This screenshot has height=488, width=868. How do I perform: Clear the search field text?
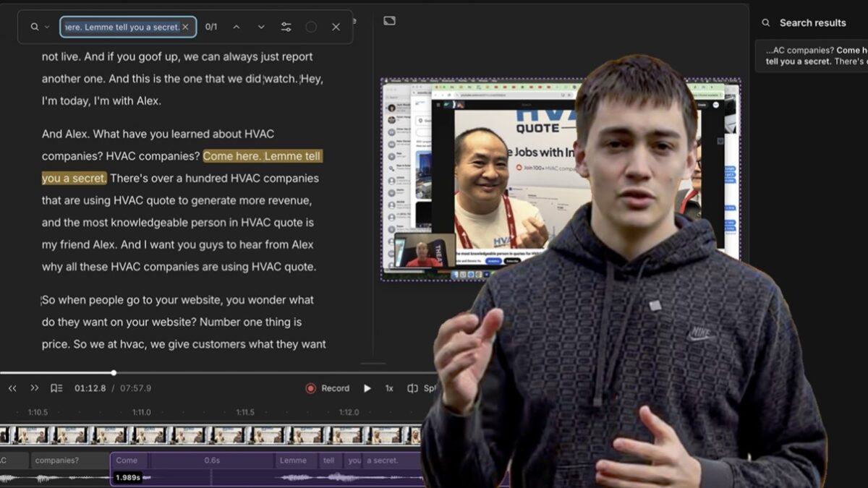pyautogui.click(x=185, y=27)
